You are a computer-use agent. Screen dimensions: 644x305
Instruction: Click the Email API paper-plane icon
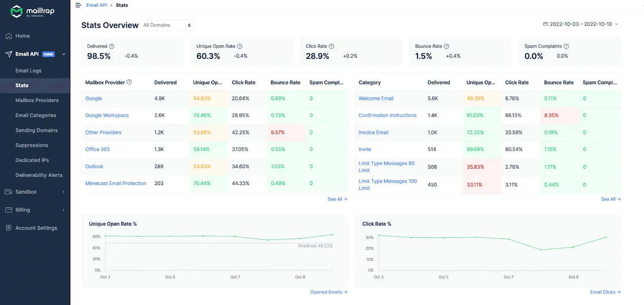[9, 54]
